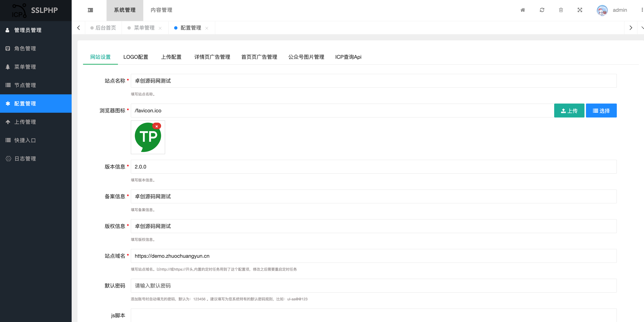Click the asterisk icon beside 配置管理
Viewport: 644px width, 322px height.
[8, 103]
